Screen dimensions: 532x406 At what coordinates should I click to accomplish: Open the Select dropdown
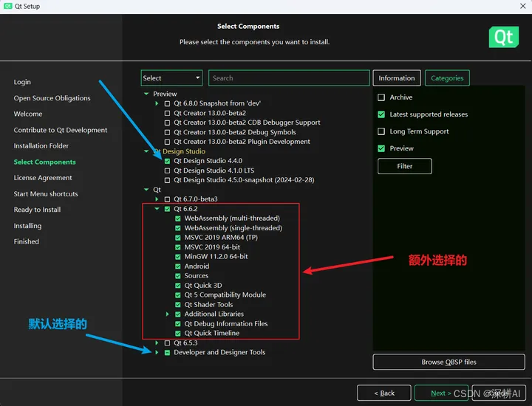coord(171,78)
